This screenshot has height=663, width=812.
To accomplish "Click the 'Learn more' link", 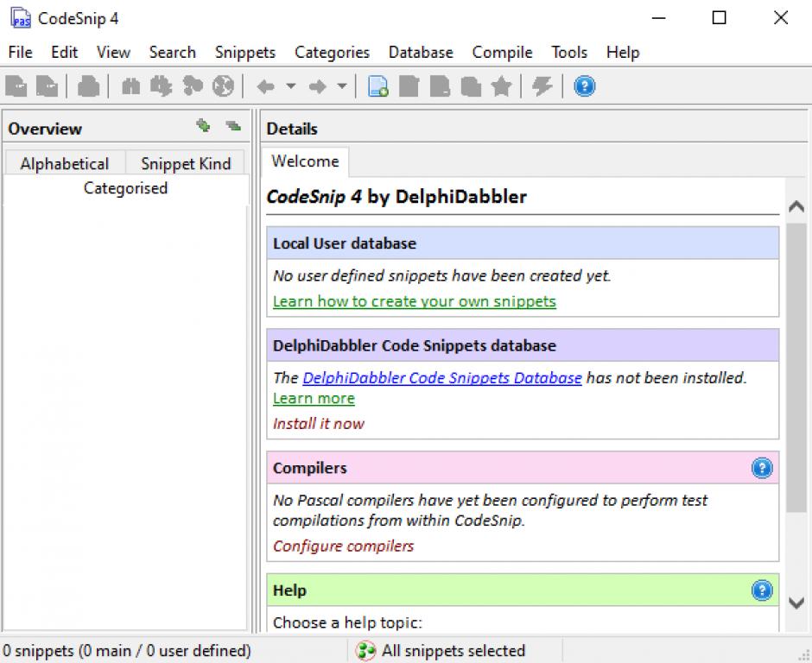I will click(x=314, y=399).
